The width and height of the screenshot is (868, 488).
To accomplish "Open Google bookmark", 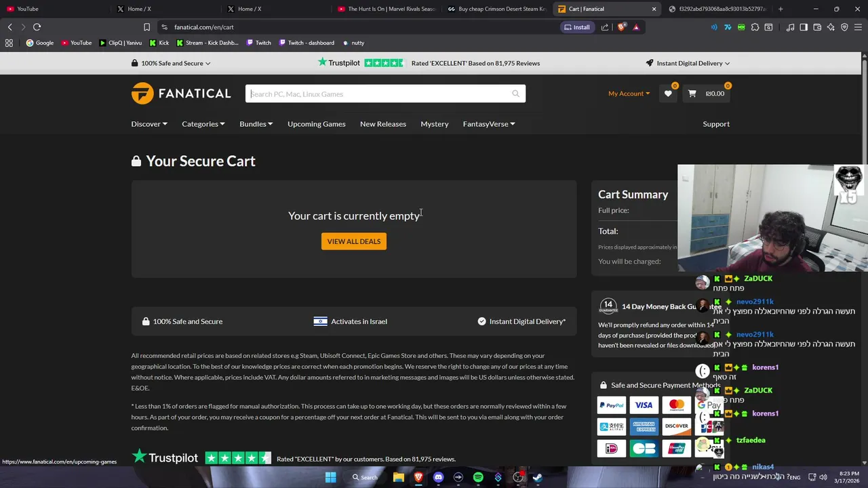I will click(x=40, y=43).
